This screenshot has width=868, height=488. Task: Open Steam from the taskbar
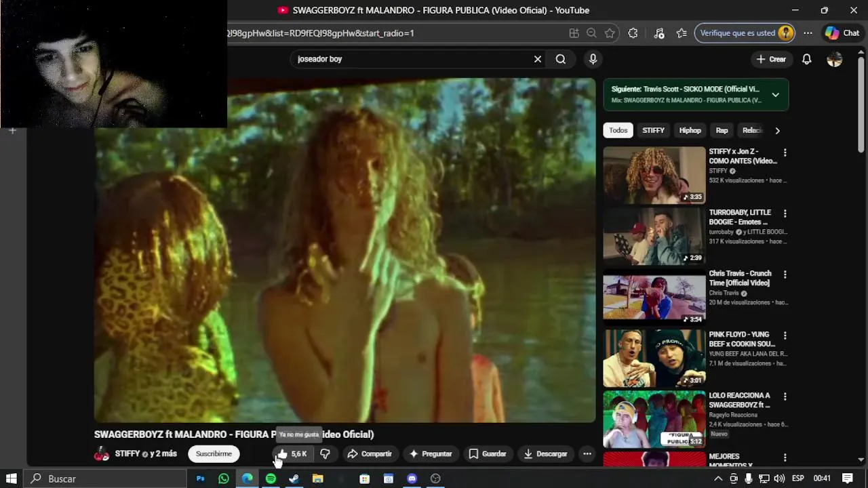[x=294, y=479]
